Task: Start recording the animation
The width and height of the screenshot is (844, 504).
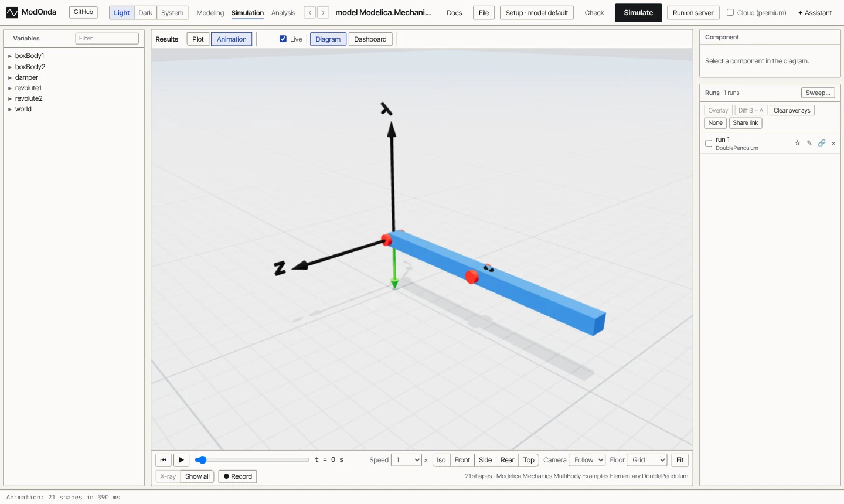Action: coord(237,476)
